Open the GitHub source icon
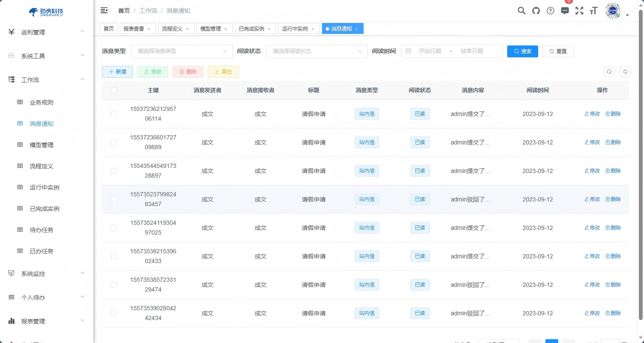644x343 pixels. (x=536, y=11)
